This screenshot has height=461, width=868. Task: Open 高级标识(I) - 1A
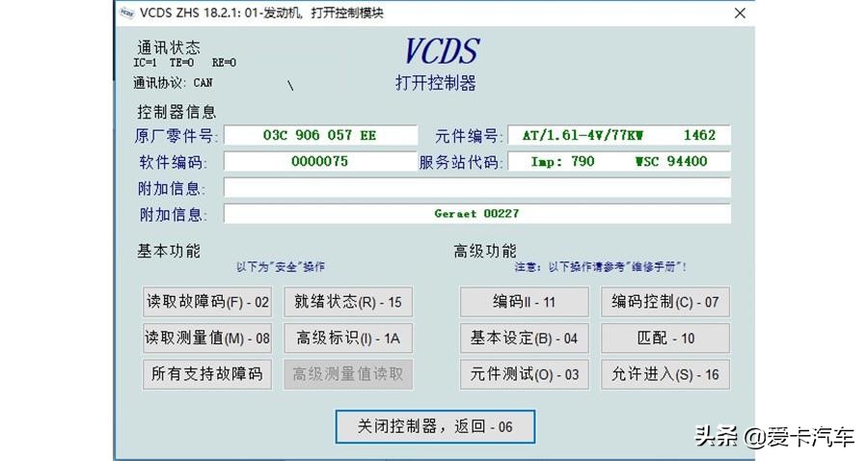pyautogui.click(x=348, y=339)
